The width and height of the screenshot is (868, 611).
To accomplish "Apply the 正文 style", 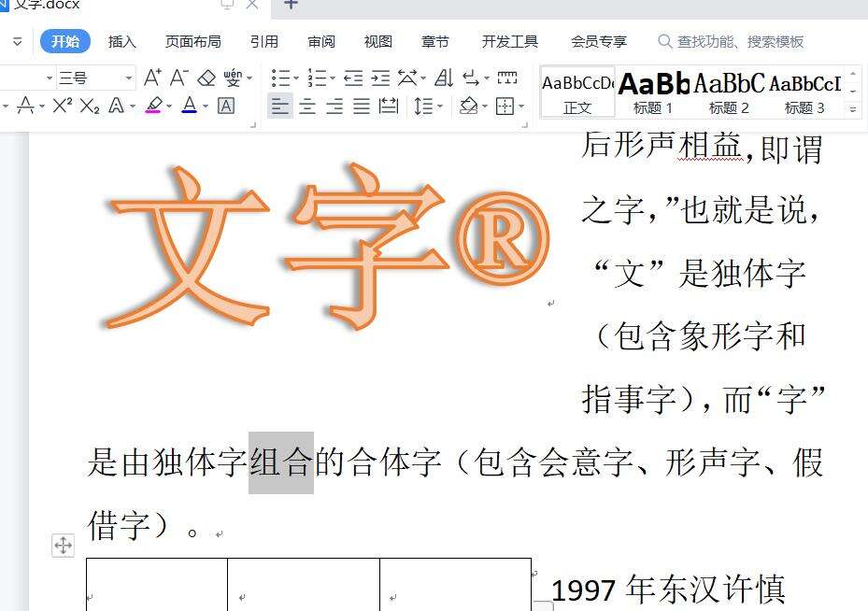I will pyautogui.click(x=577, y=93).
